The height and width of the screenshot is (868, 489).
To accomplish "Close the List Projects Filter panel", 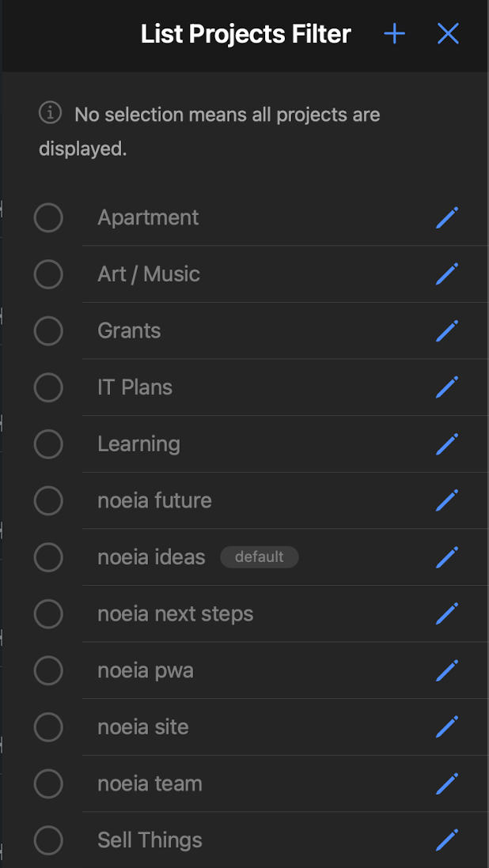I will tap(448, 34).
